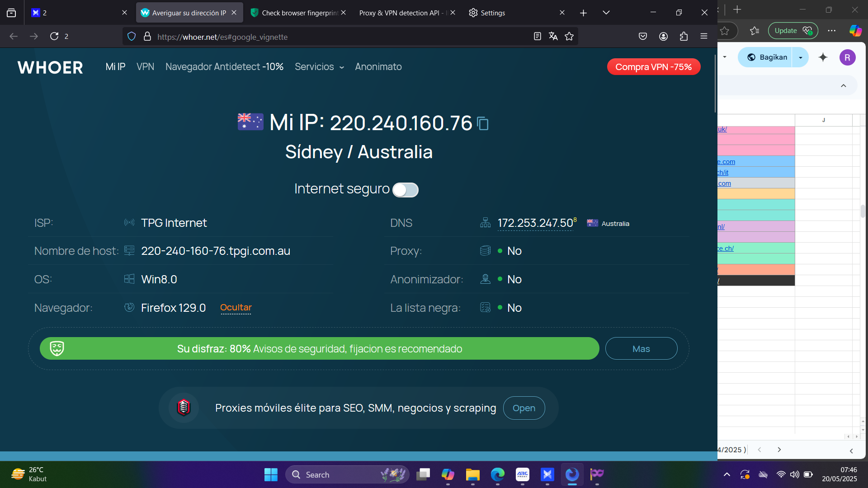
Task: Open a new Firefox tab
Action: [583, 13]
